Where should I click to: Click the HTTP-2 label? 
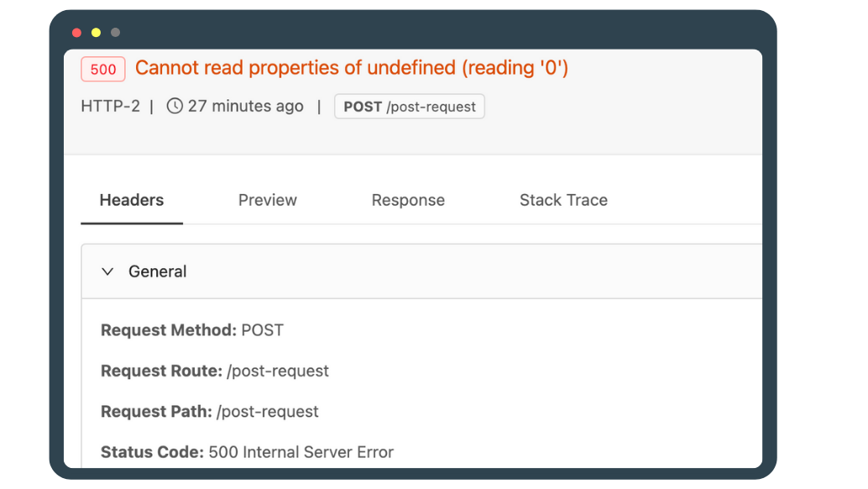[x=110, y=106]
